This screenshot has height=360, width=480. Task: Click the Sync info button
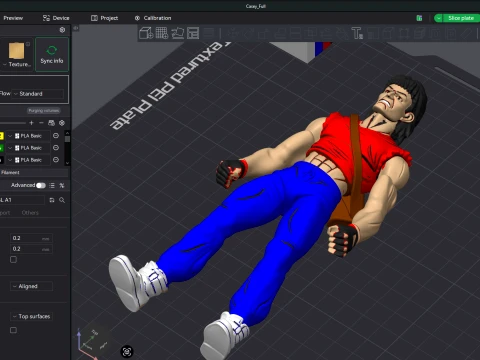(52, 54)
